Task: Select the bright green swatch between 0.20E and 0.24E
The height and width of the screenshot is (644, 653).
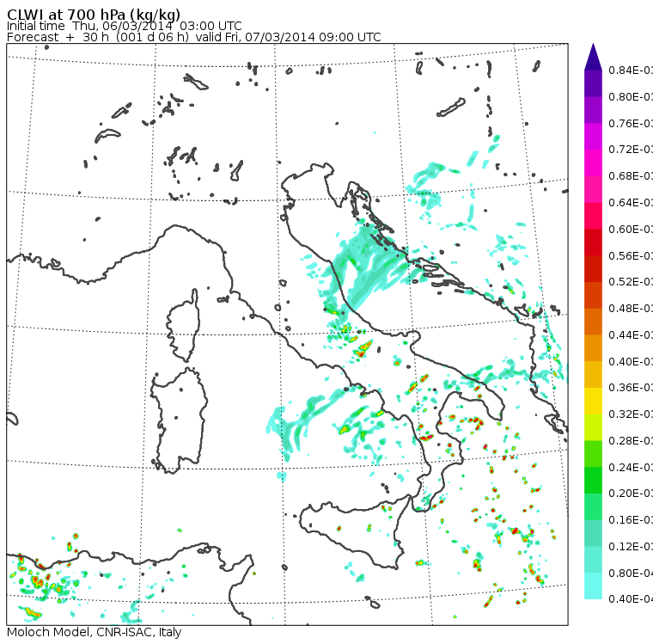Action: 593,480
